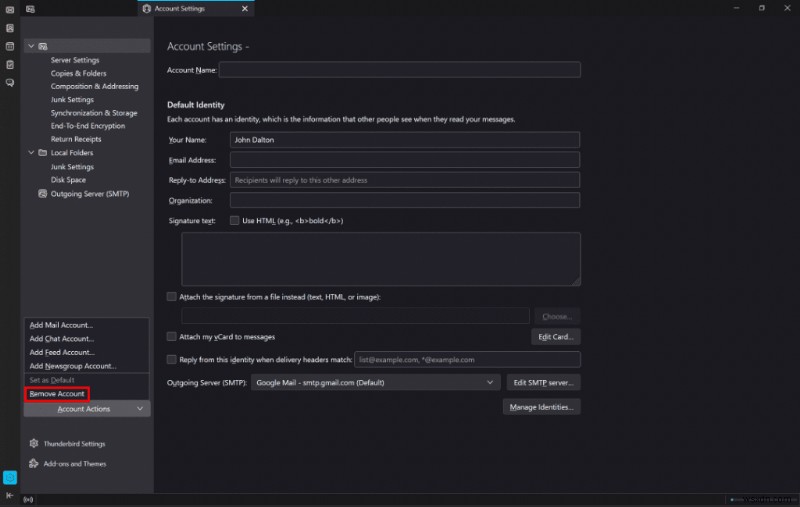Viewport: 800px width, 507px height.
Task: Click the online status icon in status bar
Action: point(29,500)
